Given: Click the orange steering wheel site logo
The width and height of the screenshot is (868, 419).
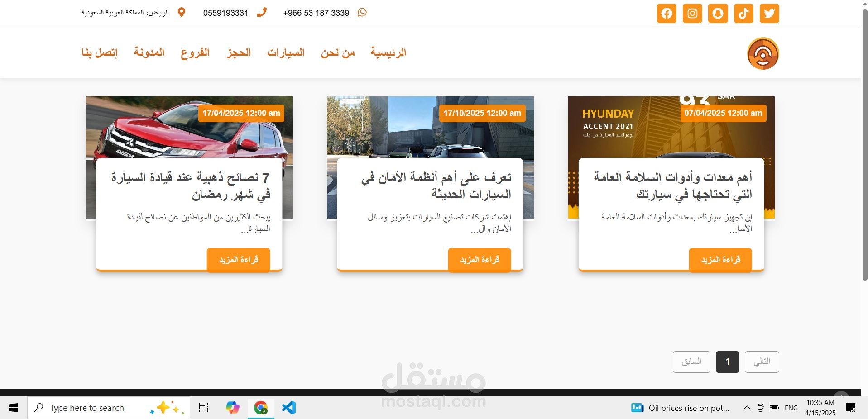Looking at the screenshot, I should (763, 53).
